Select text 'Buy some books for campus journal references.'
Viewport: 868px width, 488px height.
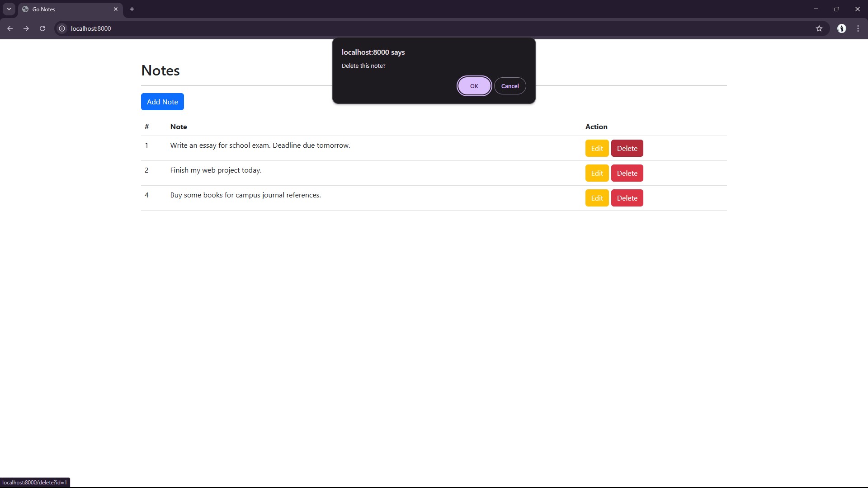point(245,195)
